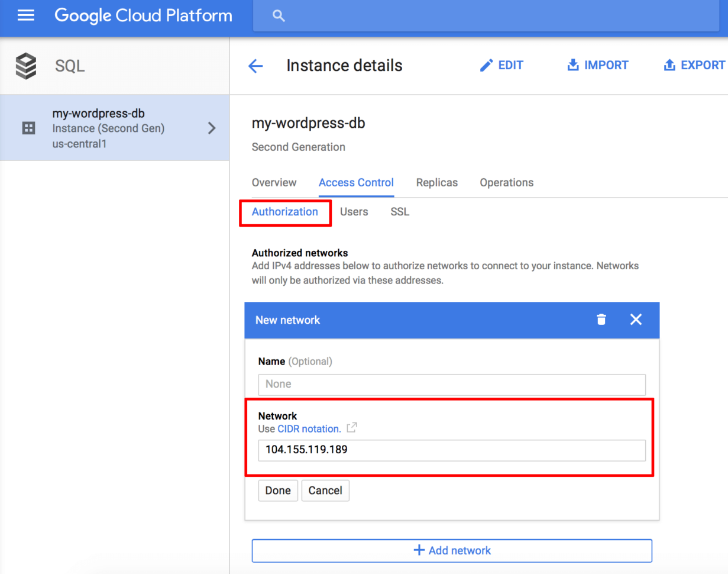Screen dimensions: 728x574
Task: Click the Network address input field
Action: click(x=452, y=450)
